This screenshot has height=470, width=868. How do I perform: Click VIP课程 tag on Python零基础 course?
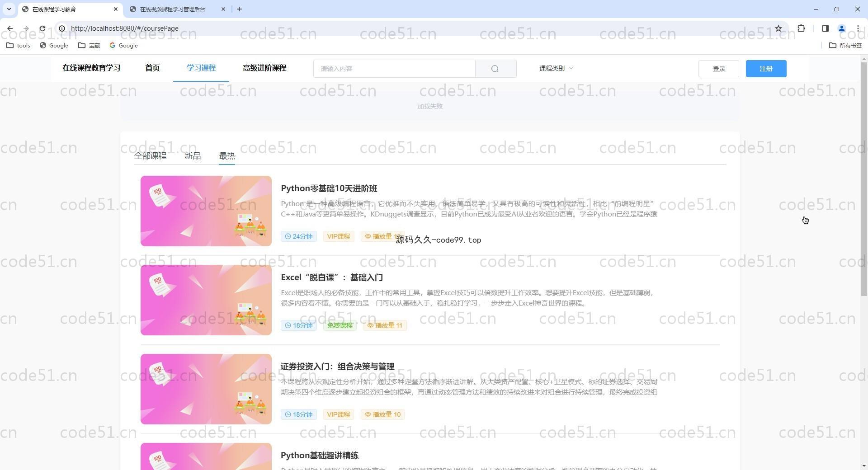[339, 236]
